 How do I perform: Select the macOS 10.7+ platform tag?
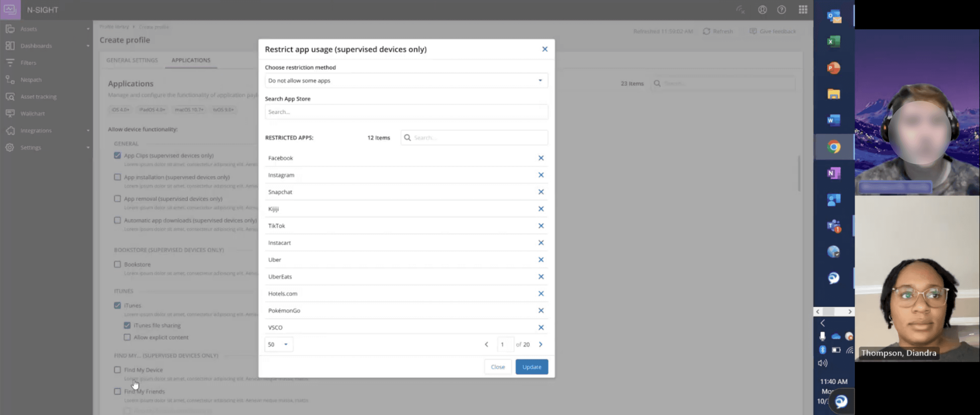point(189,110)
